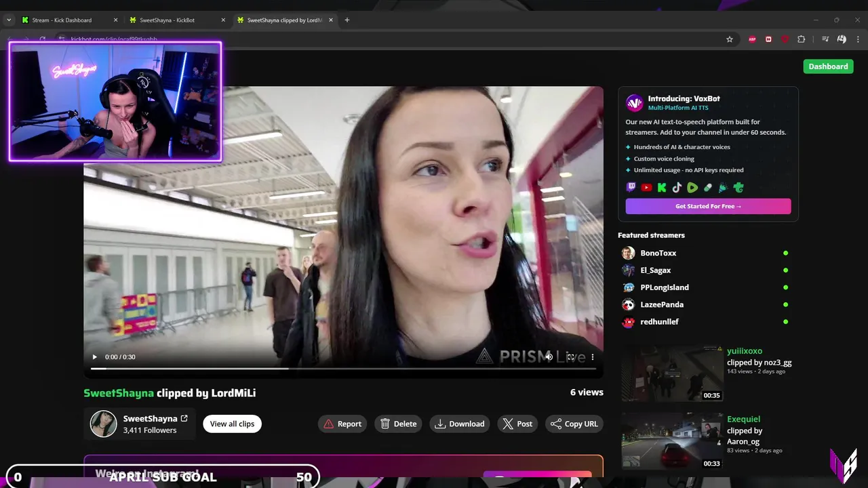Open featured streamer PPLongIsland

[x=664, y=287]
